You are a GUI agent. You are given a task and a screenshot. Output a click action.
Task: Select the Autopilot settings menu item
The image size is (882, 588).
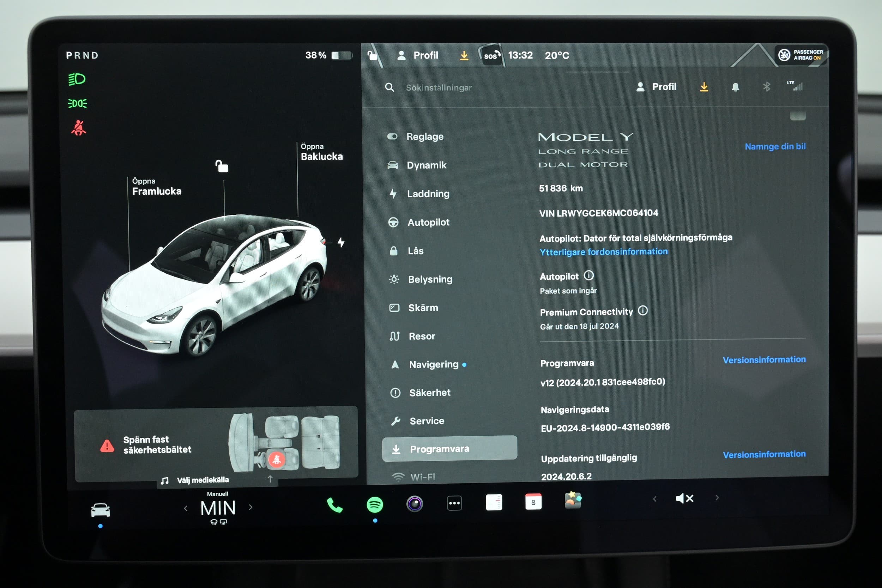pos(428,222)
